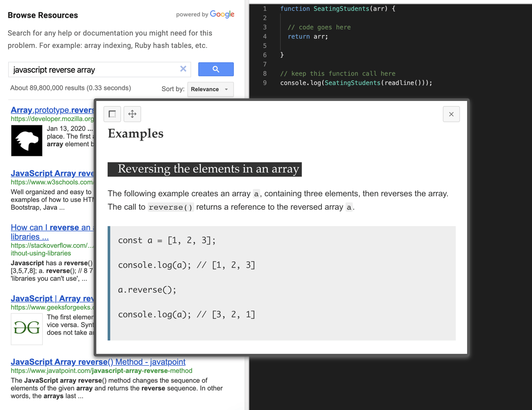Click code line 'a.reverse();' in example
The image size is (532, 410).
click(147, 290)
